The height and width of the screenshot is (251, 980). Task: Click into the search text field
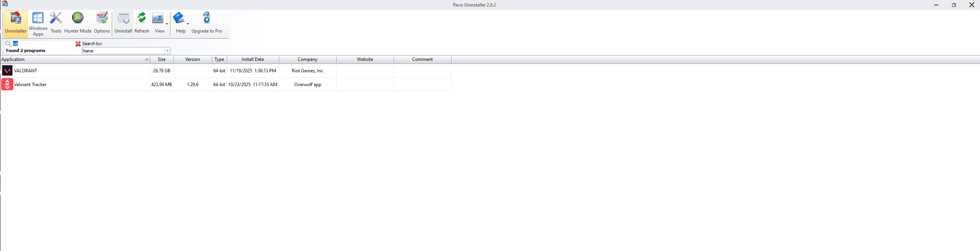(43, 44)
